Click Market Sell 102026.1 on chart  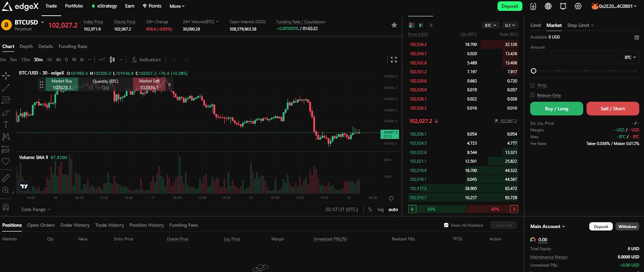click(x=149, y=84)
